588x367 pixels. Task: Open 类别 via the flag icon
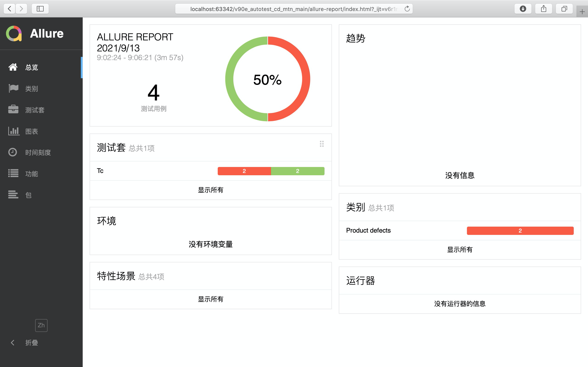(13, 88)
